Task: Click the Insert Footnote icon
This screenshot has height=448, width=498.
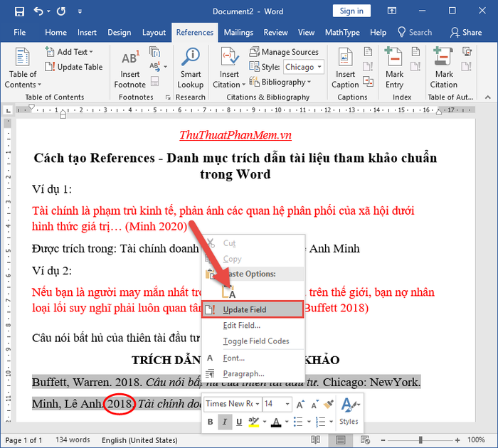Action: pyautogui.click(x=130, y=58)
